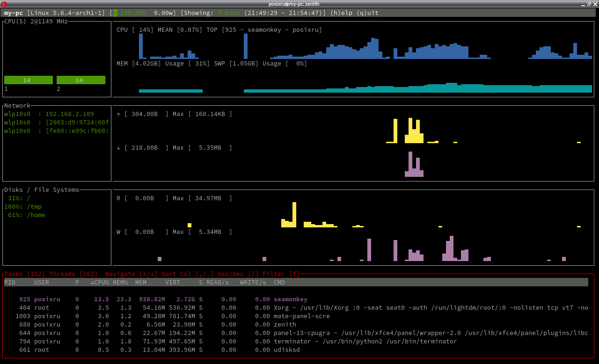Image resolution: width=599 pixels, height=364 pixels.
Task: Click the WRITE/s column header
Action: [253, 283]
